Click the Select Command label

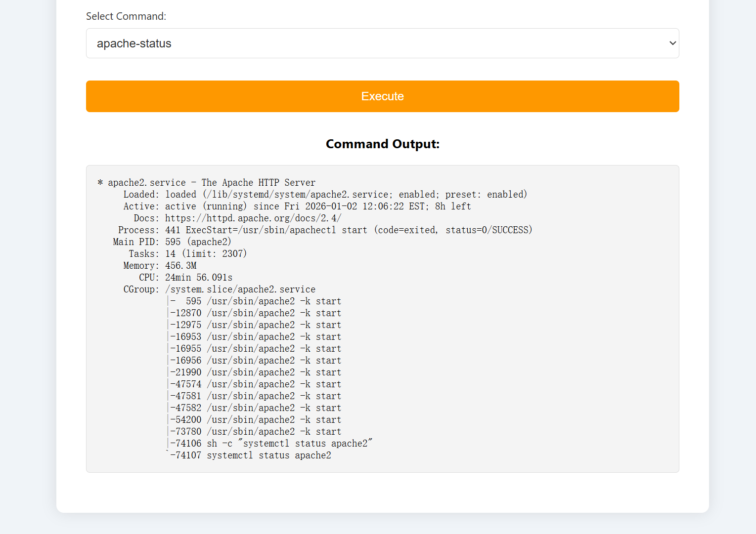point(126,16)
